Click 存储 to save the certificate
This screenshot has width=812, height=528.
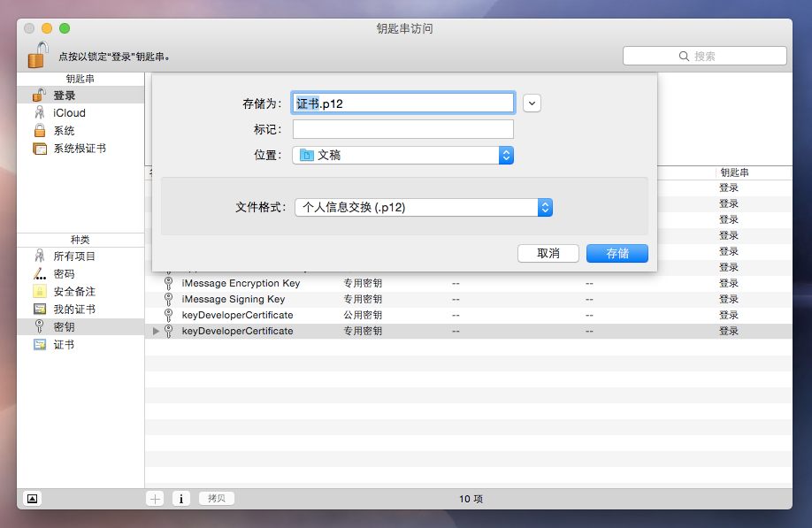click(x=617, y=253)
